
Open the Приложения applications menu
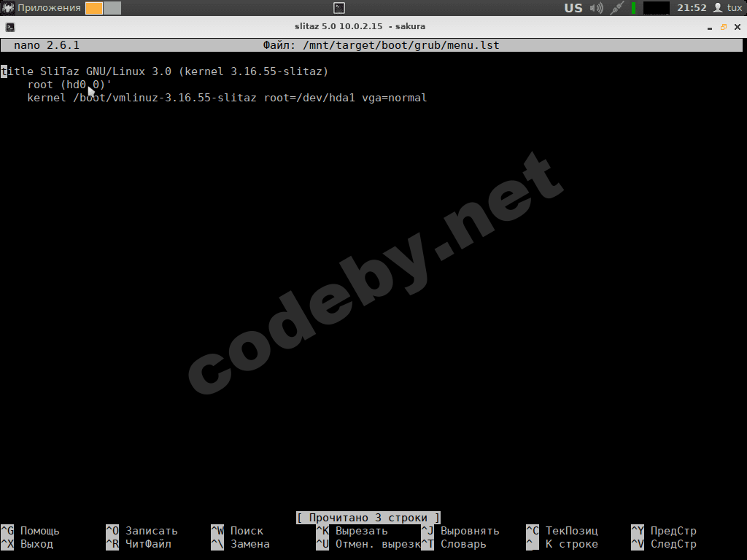pos(49,7)
